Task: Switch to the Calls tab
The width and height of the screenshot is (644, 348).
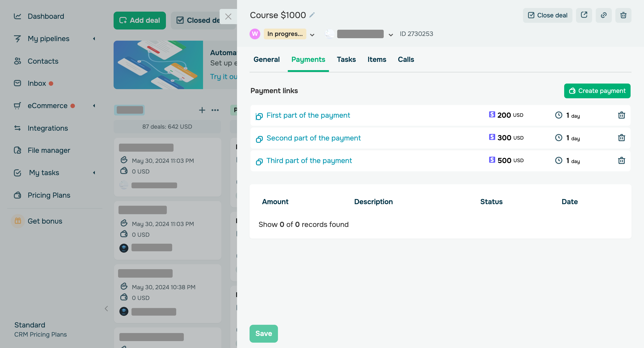Action: pyautogui.click(x=406, y=59)
